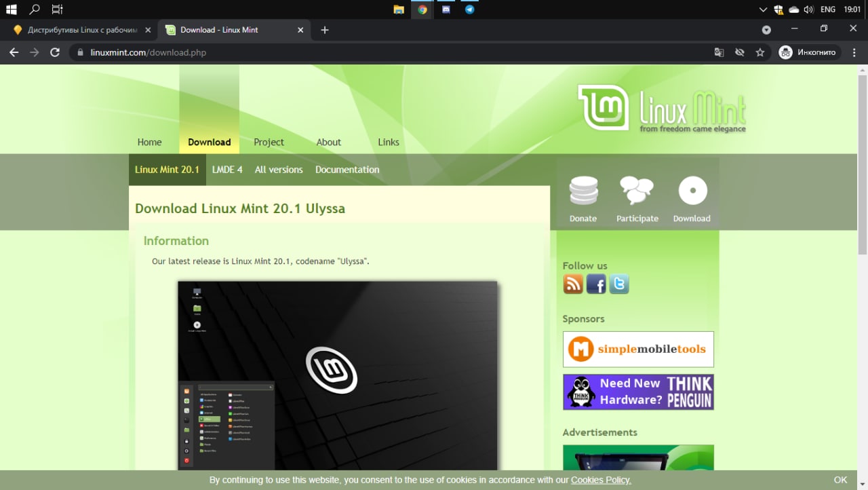The width and height of the screenshot is (868, 490).
Task: Go back to the previous page
Action: click(14, 52)
